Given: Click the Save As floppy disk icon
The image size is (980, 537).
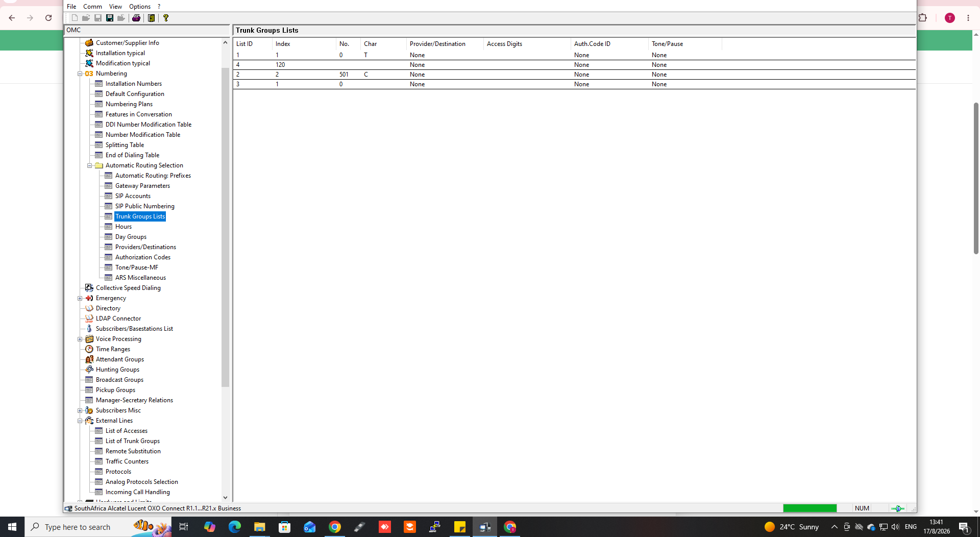Looking at the screenshot, I should 110,18.
